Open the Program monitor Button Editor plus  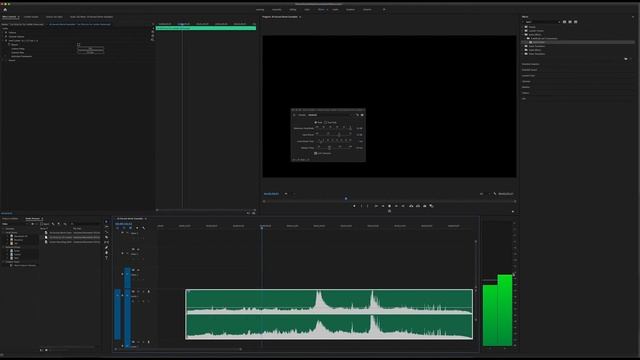[513, 211]
